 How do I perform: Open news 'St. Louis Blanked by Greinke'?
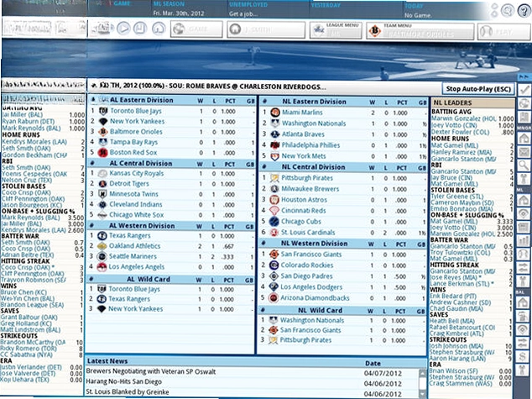click(x=128, y=392)
